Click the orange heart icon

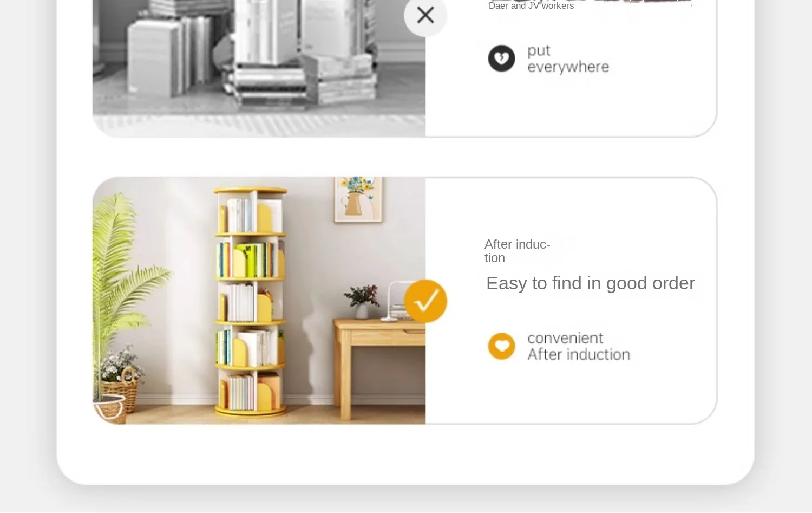click(x=501, y=346)
